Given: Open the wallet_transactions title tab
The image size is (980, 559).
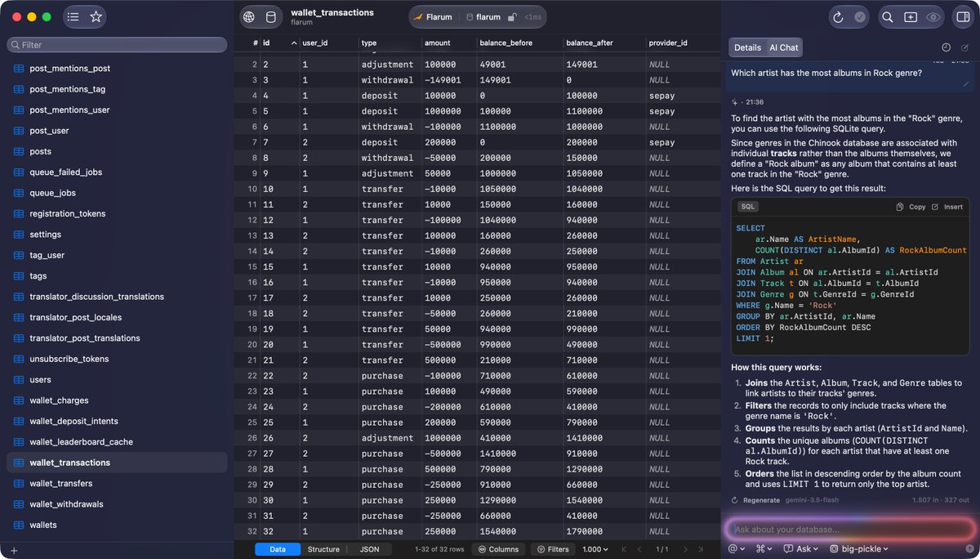Looking at the screenshot, I should 332,13.
